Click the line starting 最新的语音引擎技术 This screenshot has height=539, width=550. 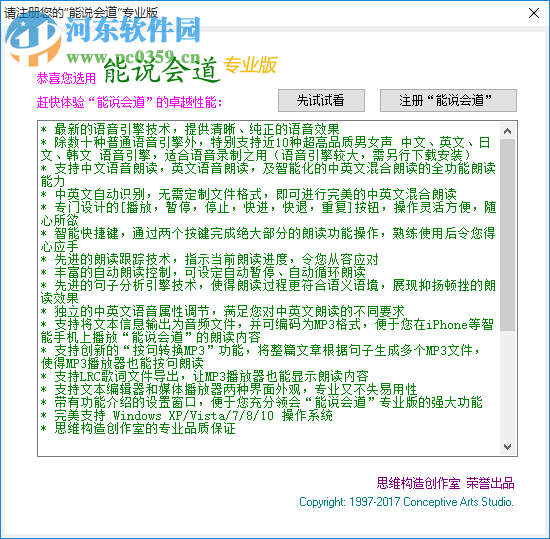[x=190, y=129]
